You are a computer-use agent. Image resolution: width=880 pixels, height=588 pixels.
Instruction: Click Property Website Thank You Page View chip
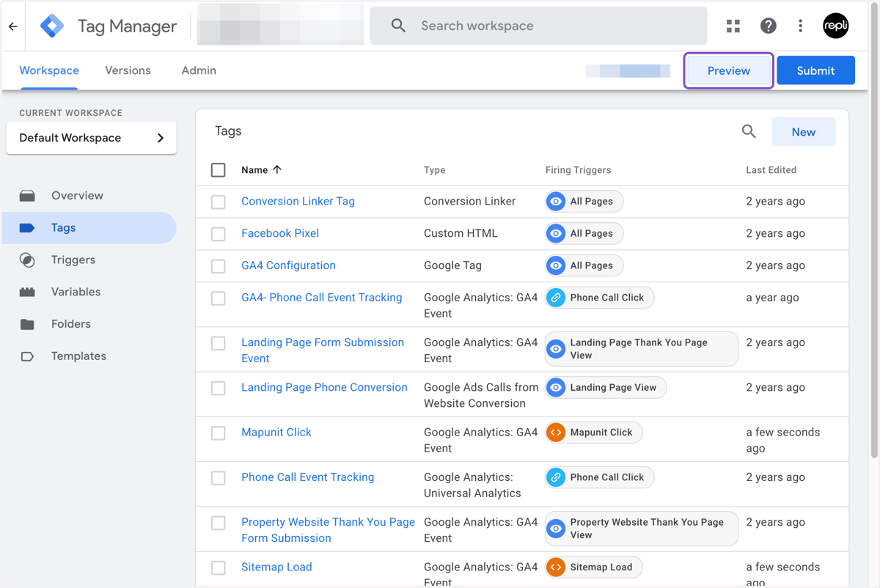(641, 529)
